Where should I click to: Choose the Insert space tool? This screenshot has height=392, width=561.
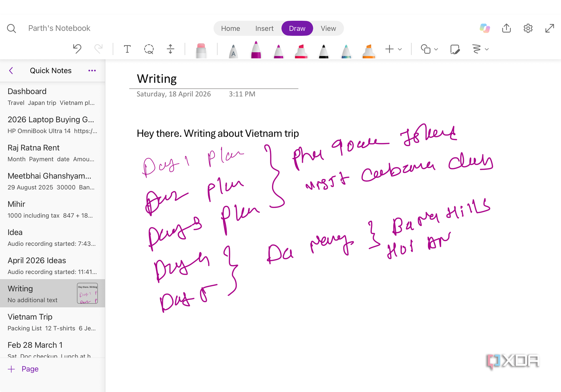point(171,49)
